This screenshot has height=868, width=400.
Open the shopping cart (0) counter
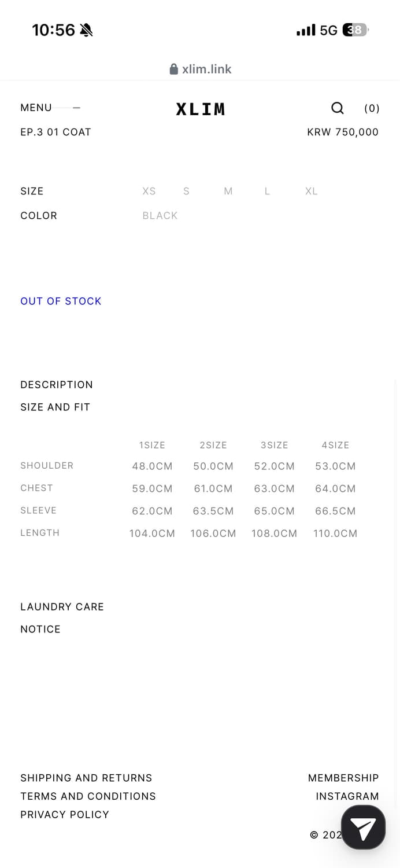pyautogui.click(x=372, y=108)
